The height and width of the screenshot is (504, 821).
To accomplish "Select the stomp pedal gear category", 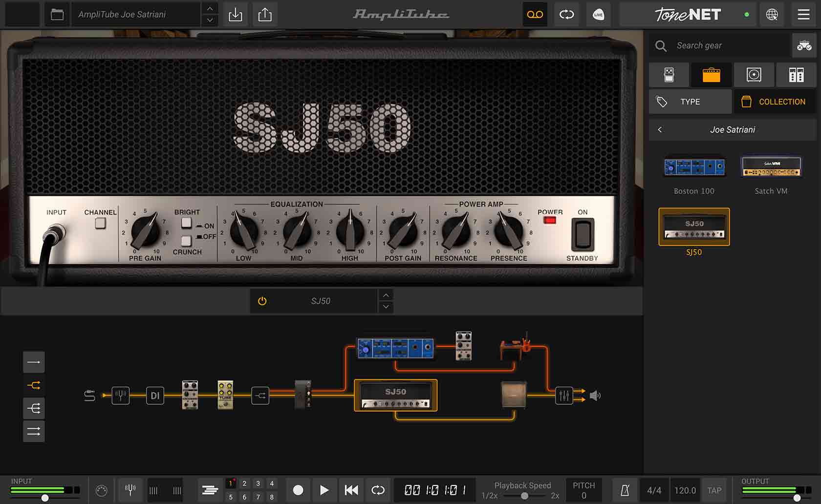I will point(669,75).
